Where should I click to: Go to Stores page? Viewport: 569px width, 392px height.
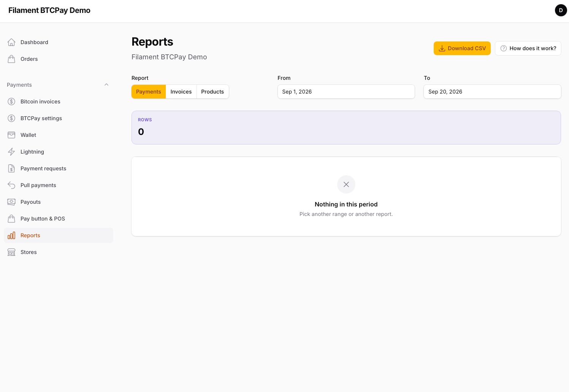point(59,252)
